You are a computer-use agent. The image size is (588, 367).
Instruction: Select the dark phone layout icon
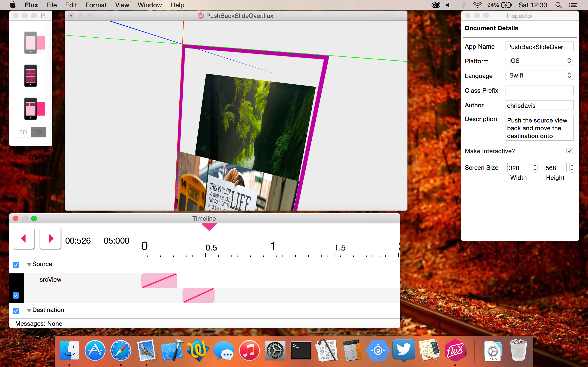click(x=30, y=75)
